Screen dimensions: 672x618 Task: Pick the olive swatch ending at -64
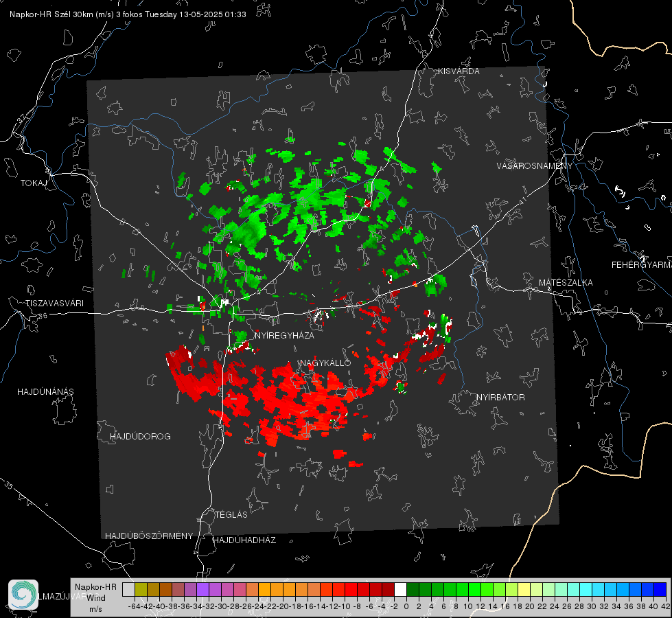coord(141,589)
